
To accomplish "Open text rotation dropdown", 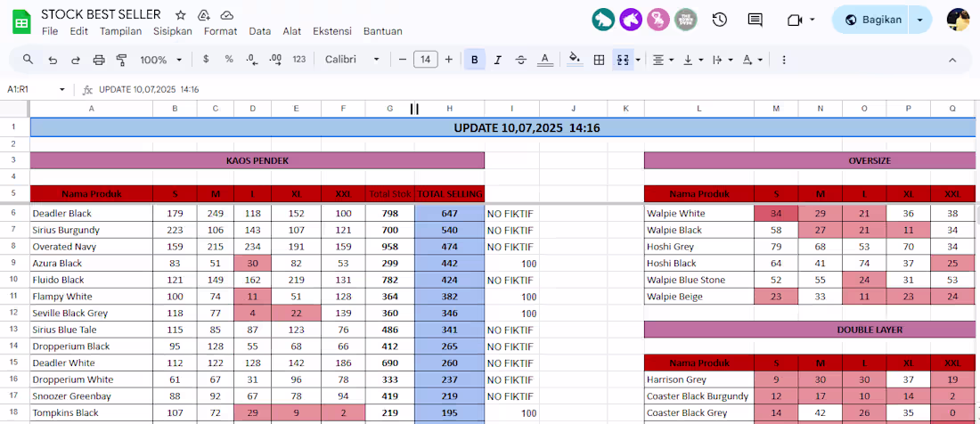I will point(752,60).
